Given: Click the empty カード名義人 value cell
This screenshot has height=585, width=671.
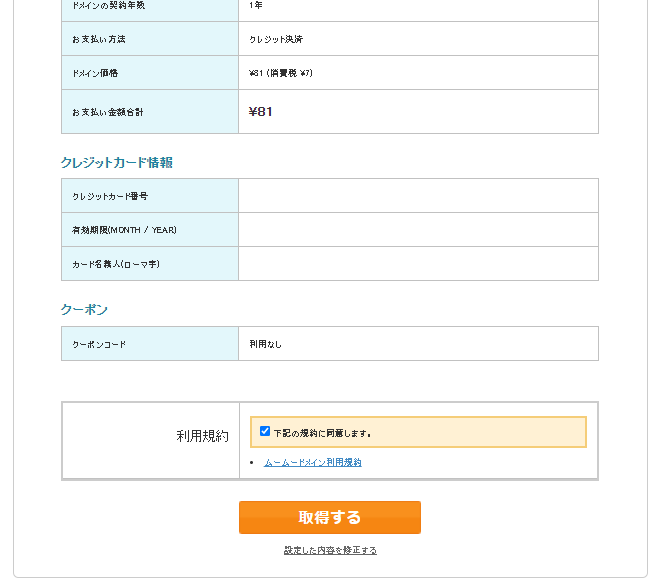Looking at the screenshot, I should point(419,264).
